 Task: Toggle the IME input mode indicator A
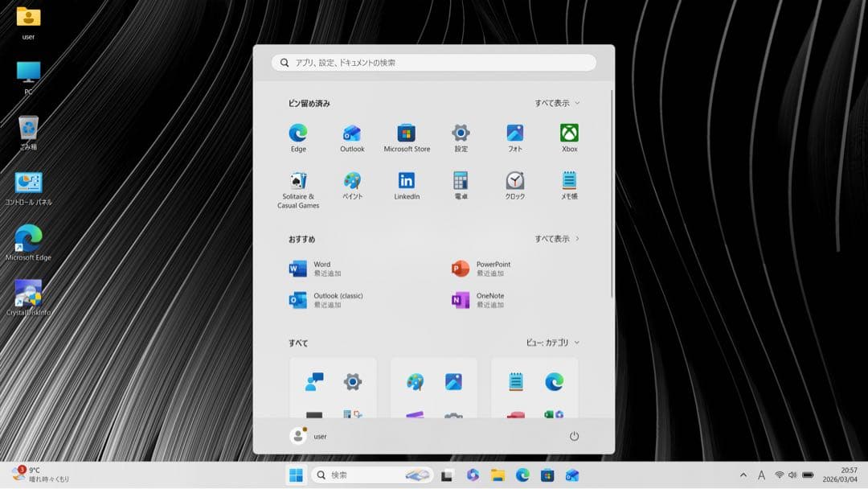coord(762,475)
